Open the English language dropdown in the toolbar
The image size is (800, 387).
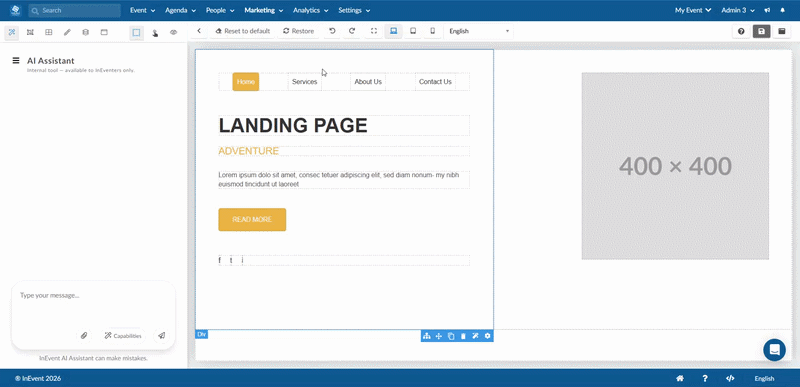point(479,31)
